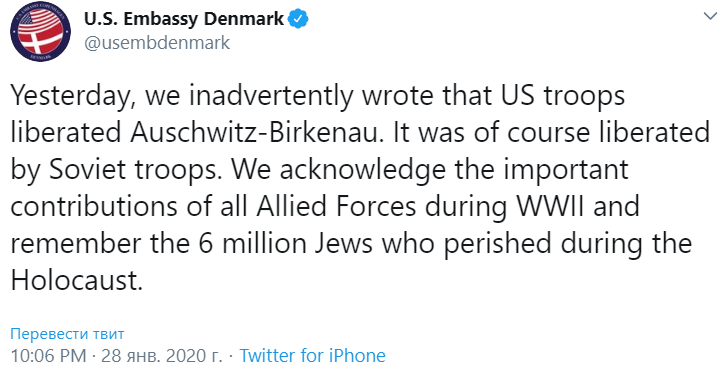Translate the tweet via Перевести твит

coord(68,333)
